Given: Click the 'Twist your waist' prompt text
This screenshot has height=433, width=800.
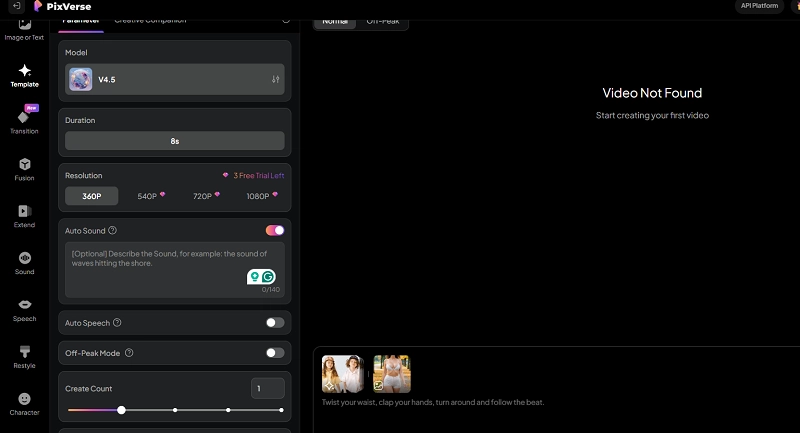Looking at the screenshot, I should (433, 402).
